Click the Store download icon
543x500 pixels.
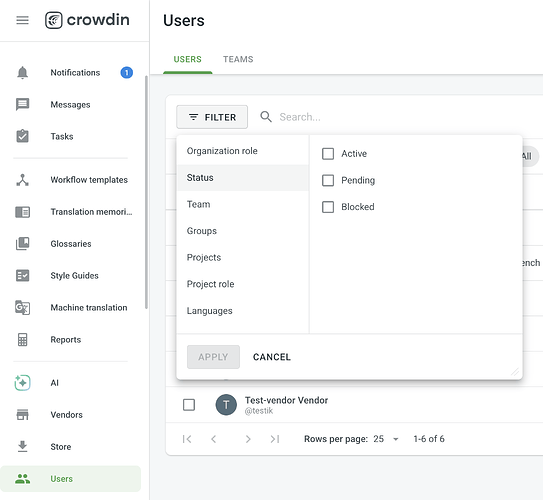point(23,447)
